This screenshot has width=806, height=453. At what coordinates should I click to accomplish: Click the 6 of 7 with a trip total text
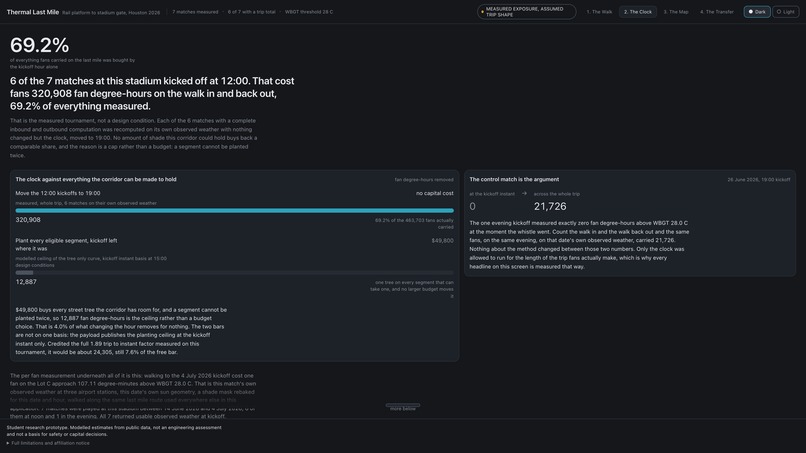pyautogui.click(x=252, y=12)
